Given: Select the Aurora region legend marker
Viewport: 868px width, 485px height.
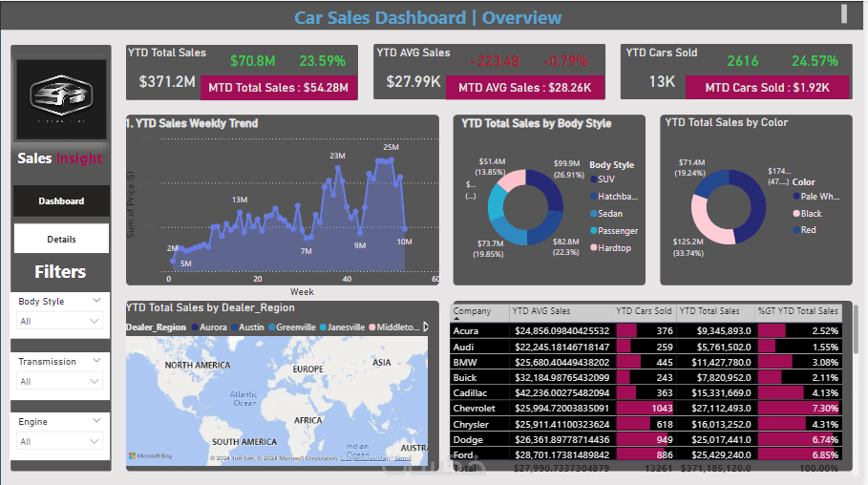Looking at the screenshot, I should point(195,327).
